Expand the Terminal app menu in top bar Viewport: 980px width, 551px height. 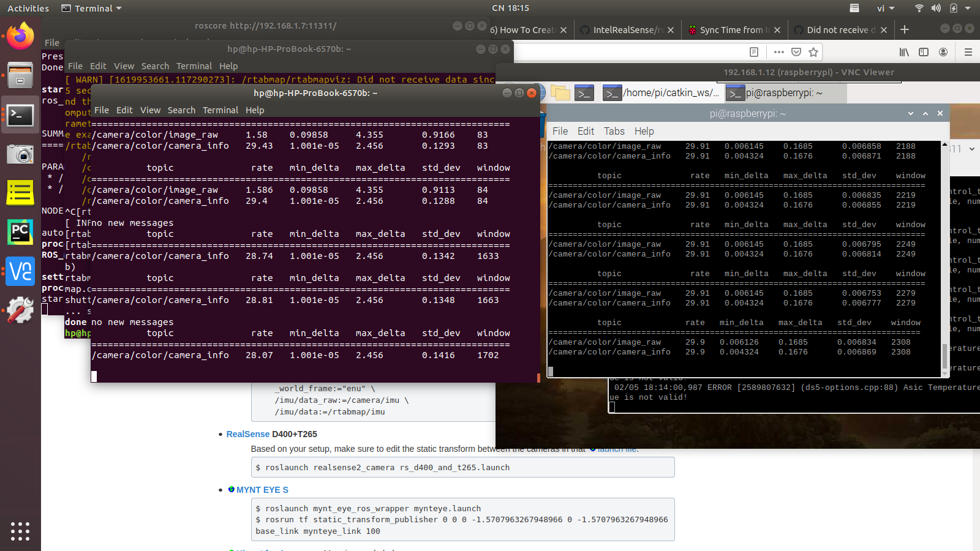[x=92, y=8]
